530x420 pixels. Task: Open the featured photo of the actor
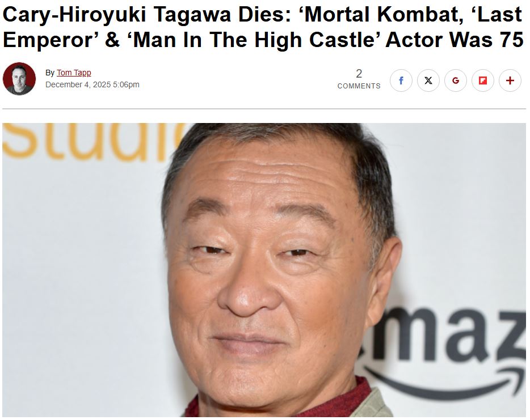point(264,270)
